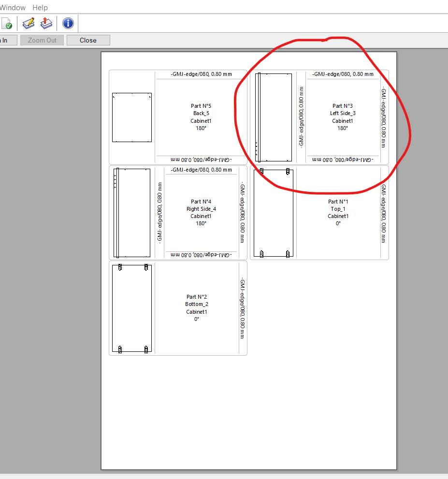Click 'Cabinet1' text on the Bottom_2 label
Screen dimensions: 448x479
click(x=197, y=312)
